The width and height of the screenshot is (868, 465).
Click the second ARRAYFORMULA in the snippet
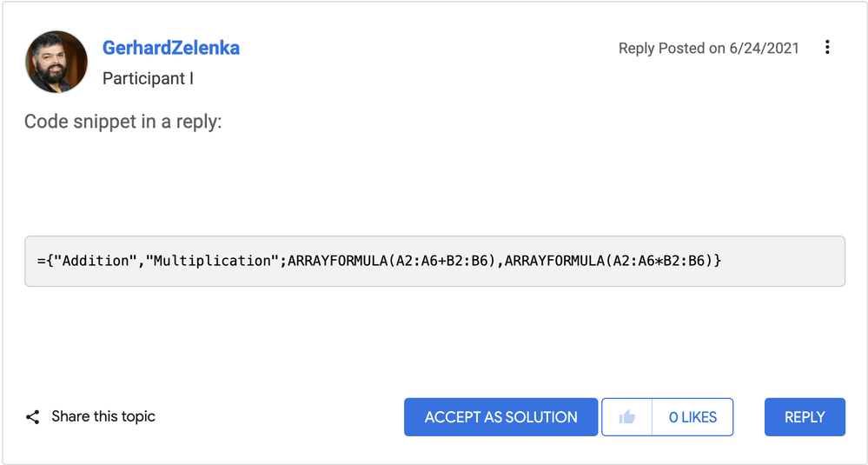tap(553, 261)
